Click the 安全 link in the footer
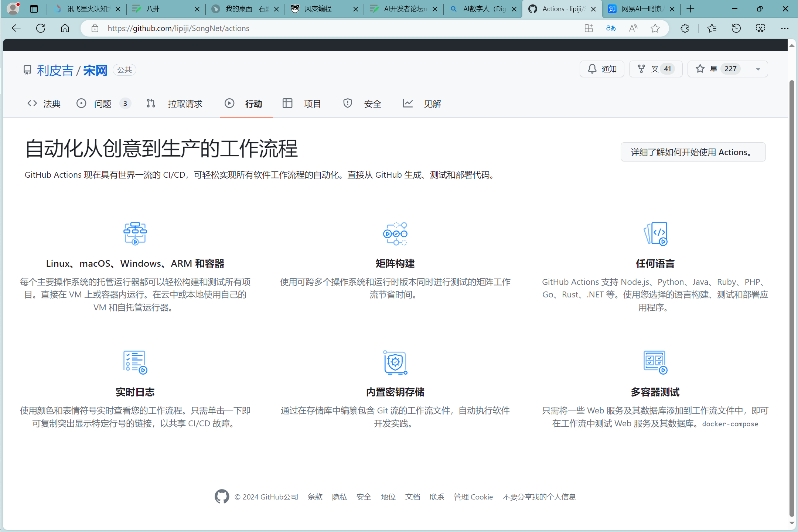This screenshot has width=798, height=532. [x=364, y=497]
